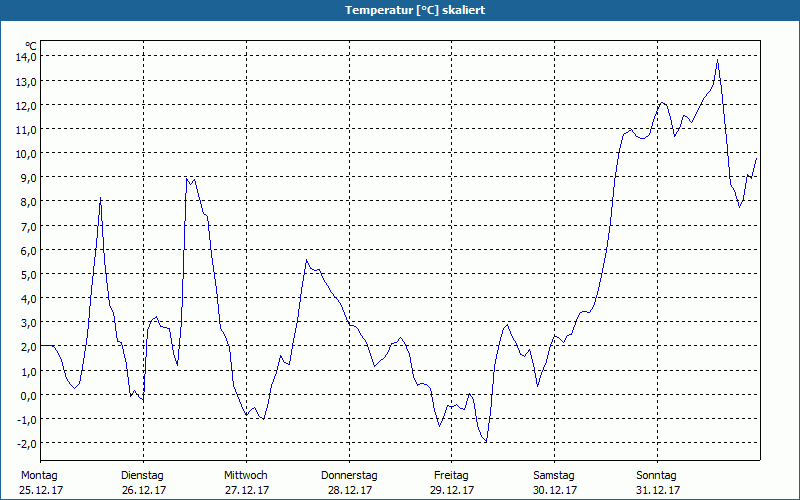Select the 7,0 y-axis label

(x=28, y=226)
